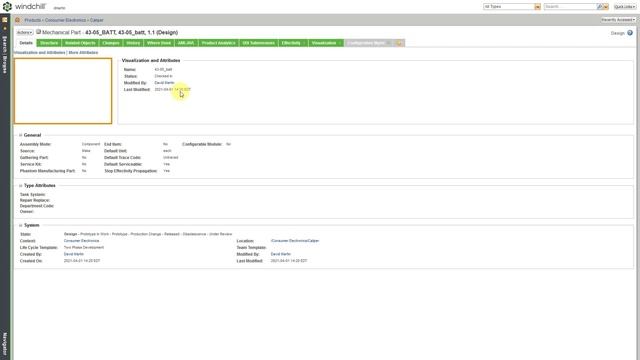This screenshot has width=640, height=360.
Task: Switch to the Structure tab
Action: point(49,43)
